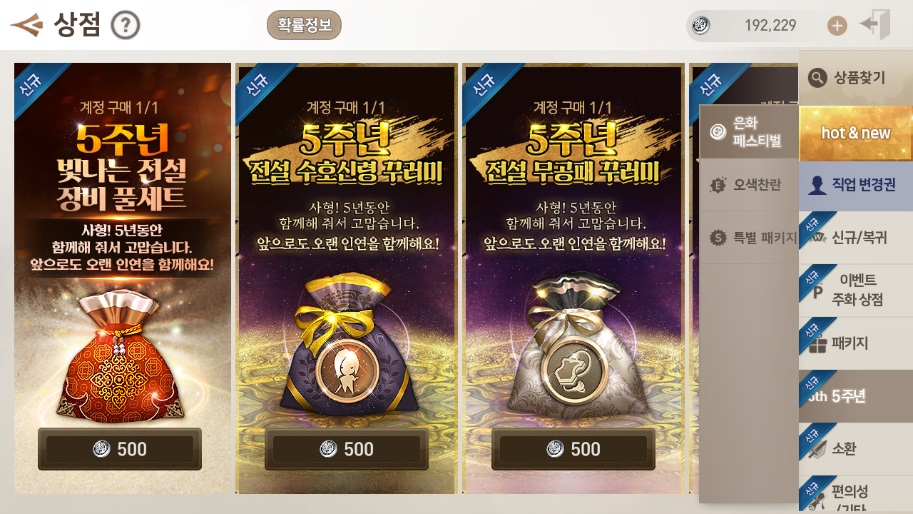This screenshot has height=514, width=913.
Task: Click the magnifier icon next to 상품찾기
Action: click(817, 77)
